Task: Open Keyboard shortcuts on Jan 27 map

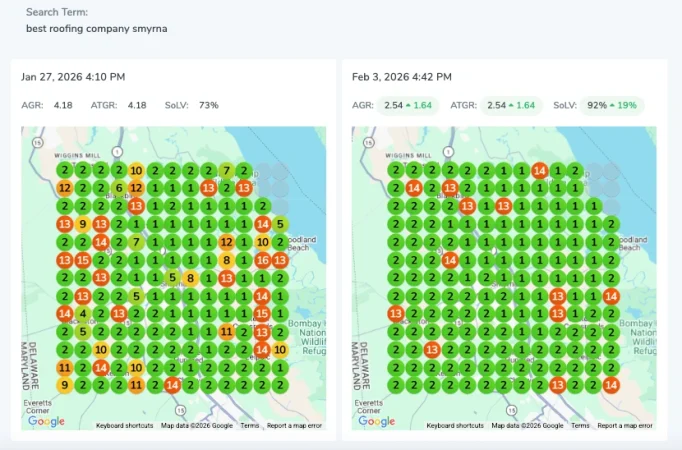Action: [124, 426]
